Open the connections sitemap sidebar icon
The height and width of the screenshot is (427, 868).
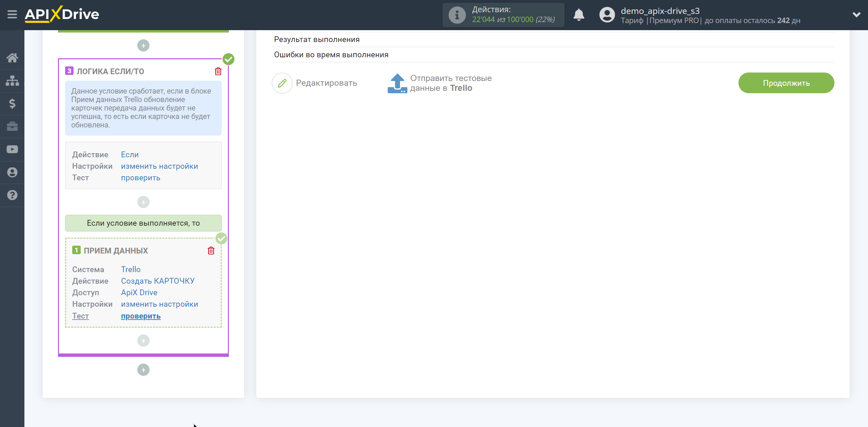12,81
